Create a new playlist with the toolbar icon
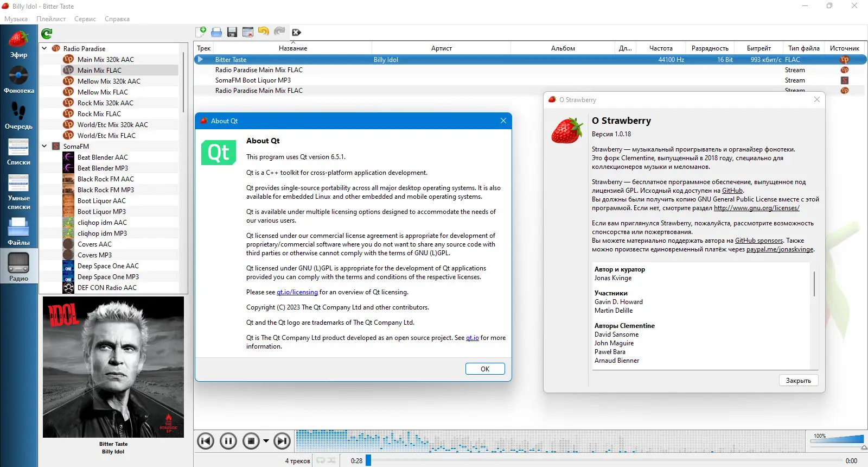868x467 pixels. pos(201,32)
